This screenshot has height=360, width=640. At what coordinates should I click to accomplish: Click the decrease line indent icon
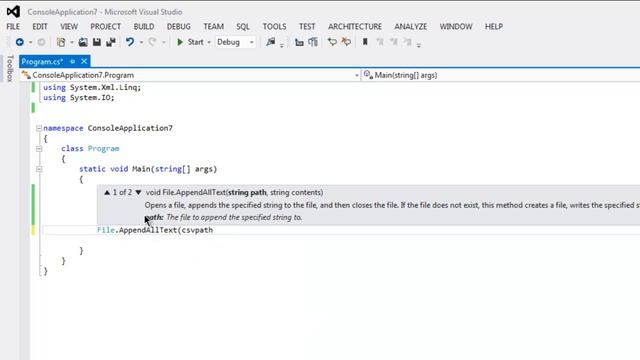[299, 42]
